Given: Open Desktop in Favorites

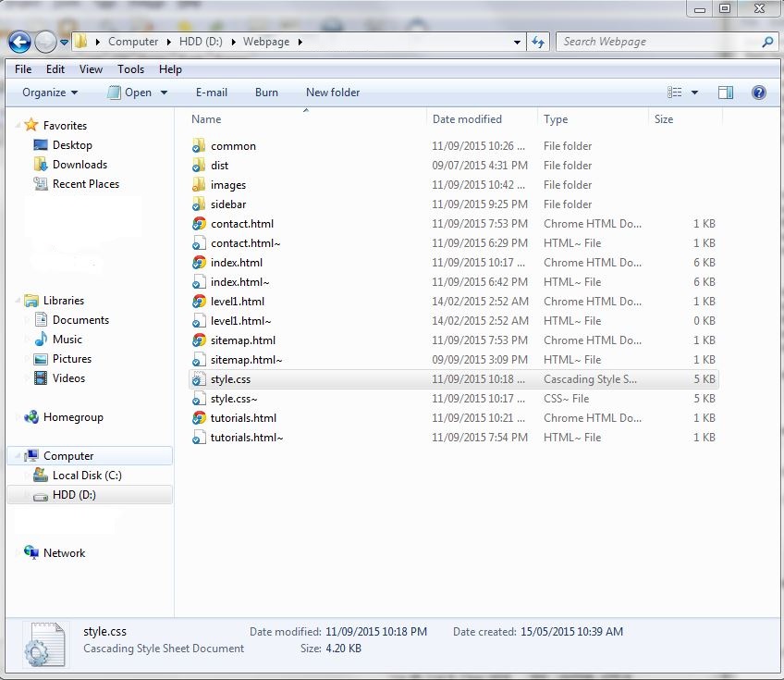Looking at the screenshot, I should pyautogui.click(x=72, y=145).
